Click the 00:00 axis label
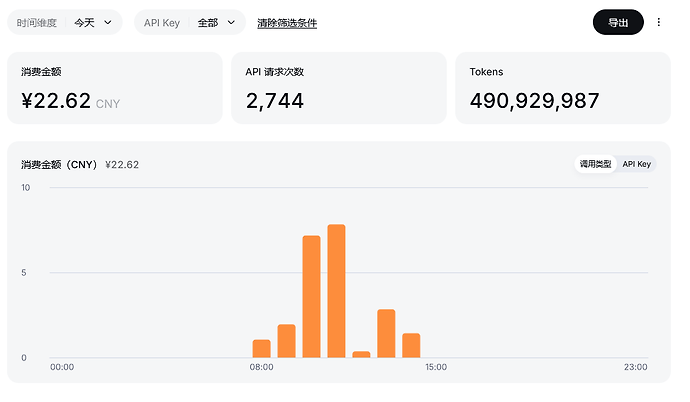690x402 pixels. 62,367
